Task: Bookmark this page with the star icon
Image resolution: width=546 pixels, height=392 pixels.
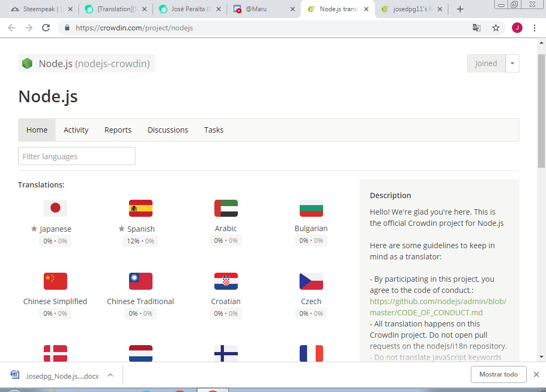Action: (x=496, y=28)
